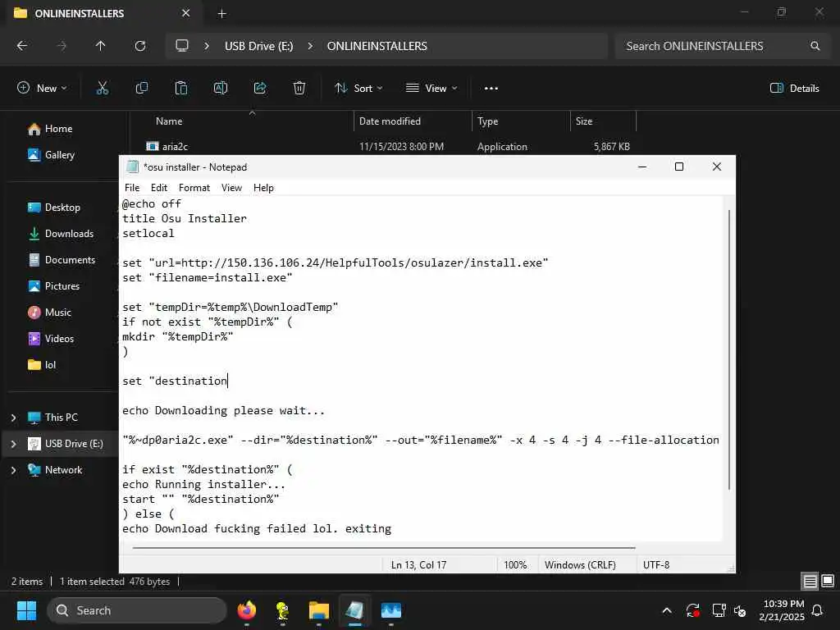Click ONLINEINSTALLERS breadcrumb in address bar
The image size is (840, 630).
coord(377,46)
